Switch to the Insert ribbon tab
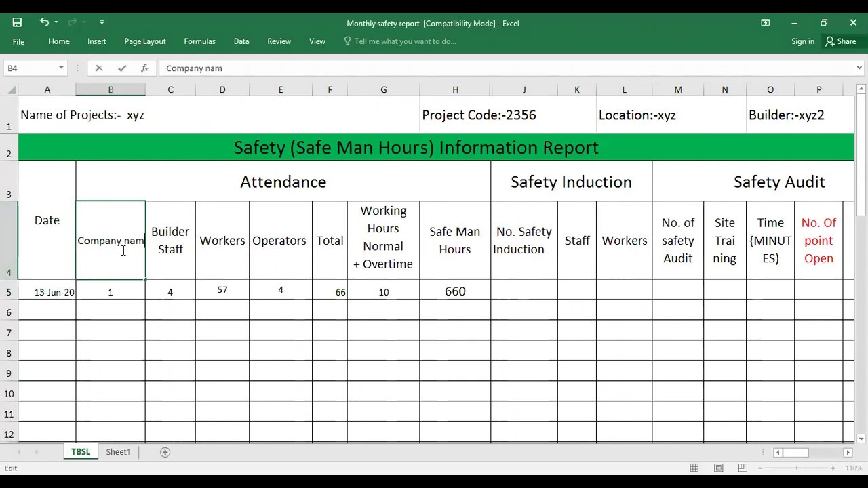Viewport: 868px width, 488px height. click(x=97, y=41)
